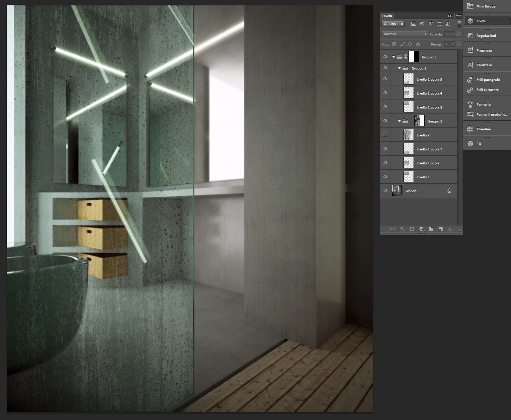Open the Opacità slider arrow

[x=458, y=34]
